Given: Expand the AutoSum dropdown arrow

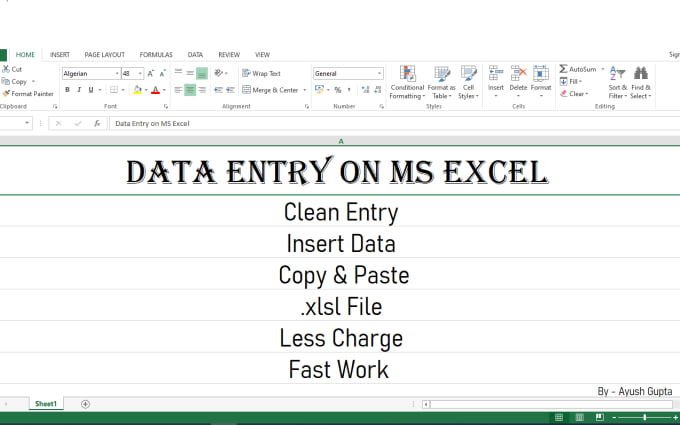Looking at the screenshot, I should pyautogui.click(x=603, y=69).
